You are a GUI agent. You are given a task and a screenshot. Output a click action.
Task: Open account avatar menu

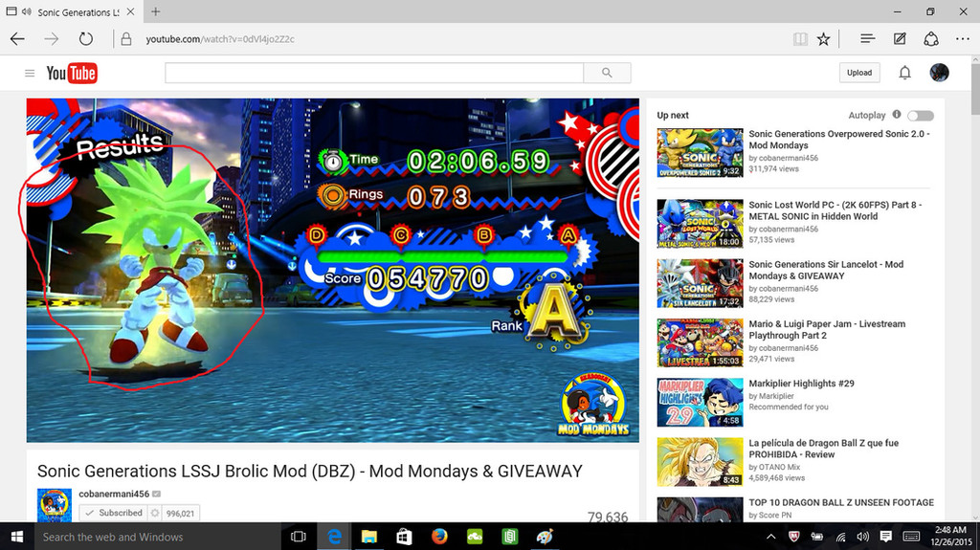[x=940, y=73]
